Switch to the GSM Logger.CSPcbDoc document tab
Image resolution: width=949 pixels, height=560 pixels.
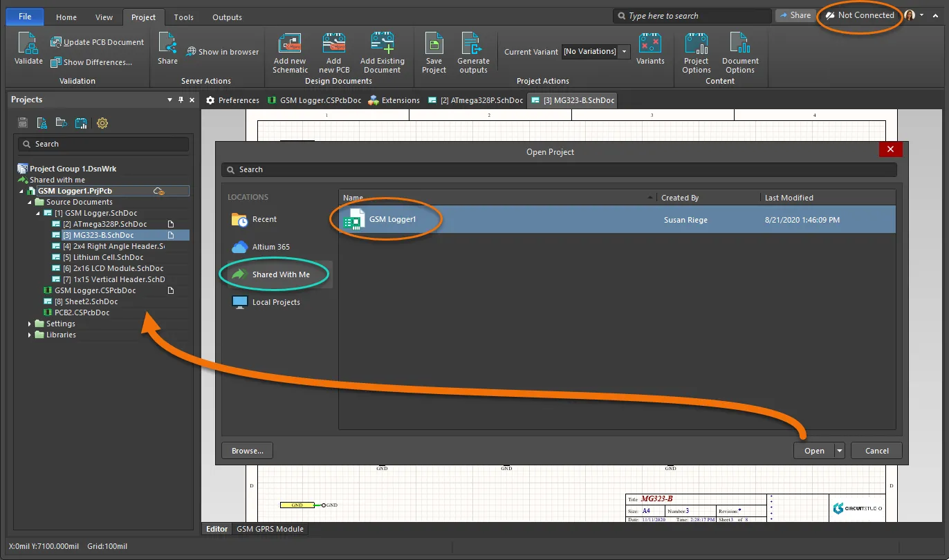[313, 100]
